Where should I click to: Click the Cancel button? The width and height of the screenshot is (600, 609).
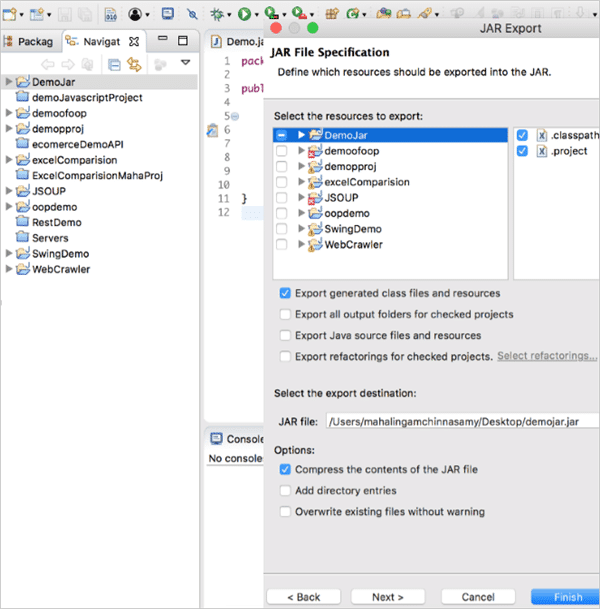coord(478,597)
